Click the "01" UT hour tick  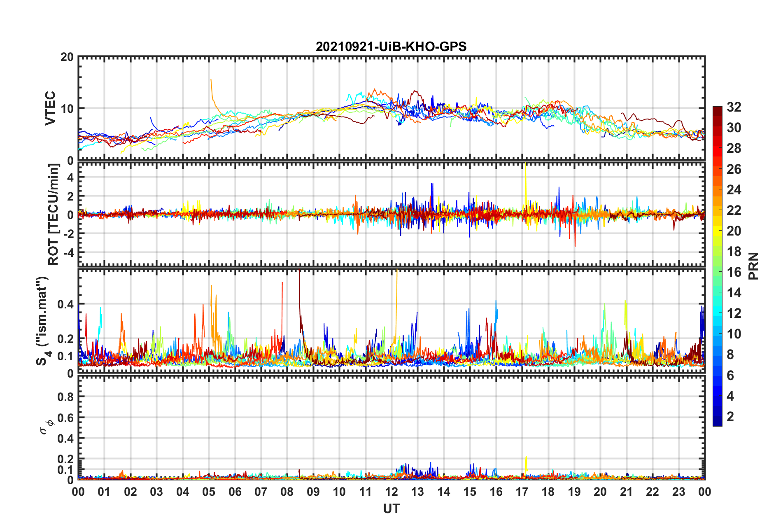point(104,492)
